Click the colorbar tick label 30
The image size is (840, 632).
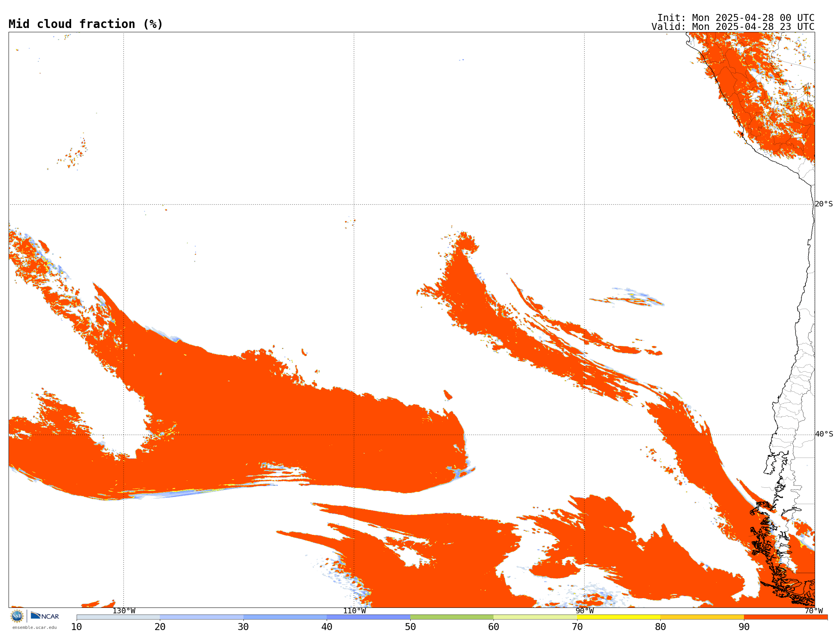[x=243, y=627]
